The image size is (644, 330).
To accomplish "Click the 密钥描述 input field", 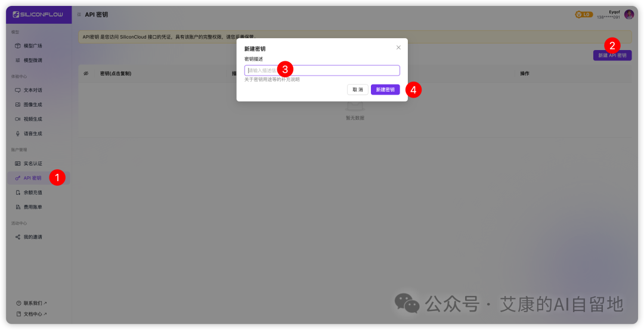I will point(322,71).
